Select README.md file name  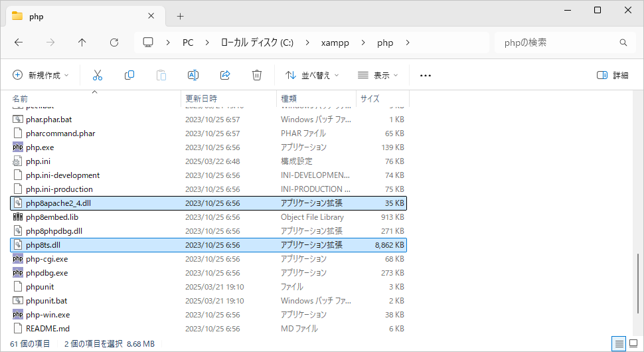[x=48, y=329]
